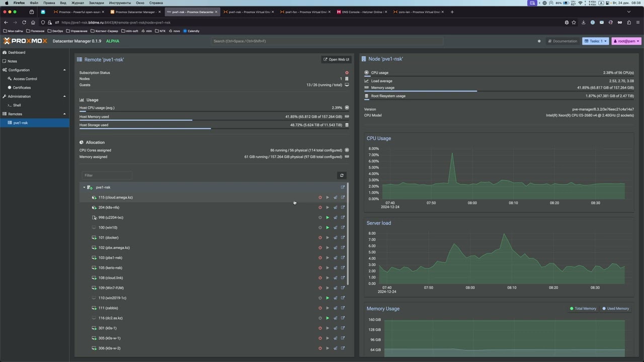Toggle Total Memory series in chart legend

(583, 309)
